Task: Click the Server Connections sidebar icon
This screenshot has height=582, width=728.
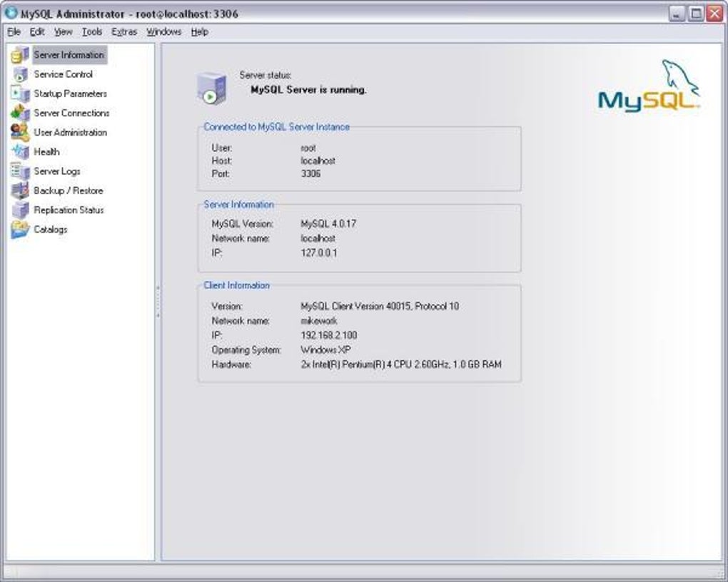Action: point(20,113)
